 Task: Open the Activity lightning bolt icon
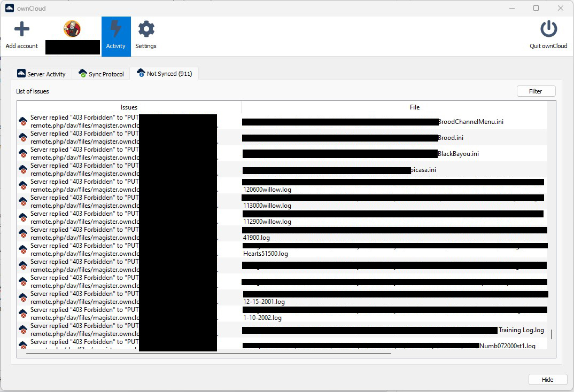(115, 29)
